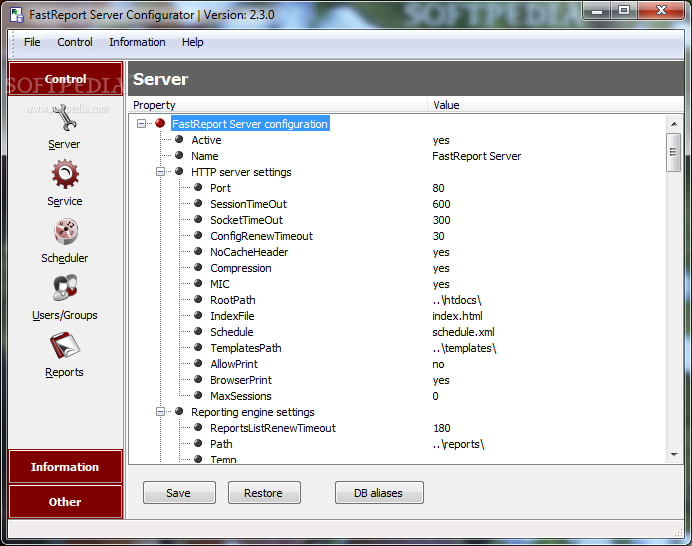Select the FastReport Server configuration tree item
The width and height of the screenshot is (692, 546).
point(250,124)
